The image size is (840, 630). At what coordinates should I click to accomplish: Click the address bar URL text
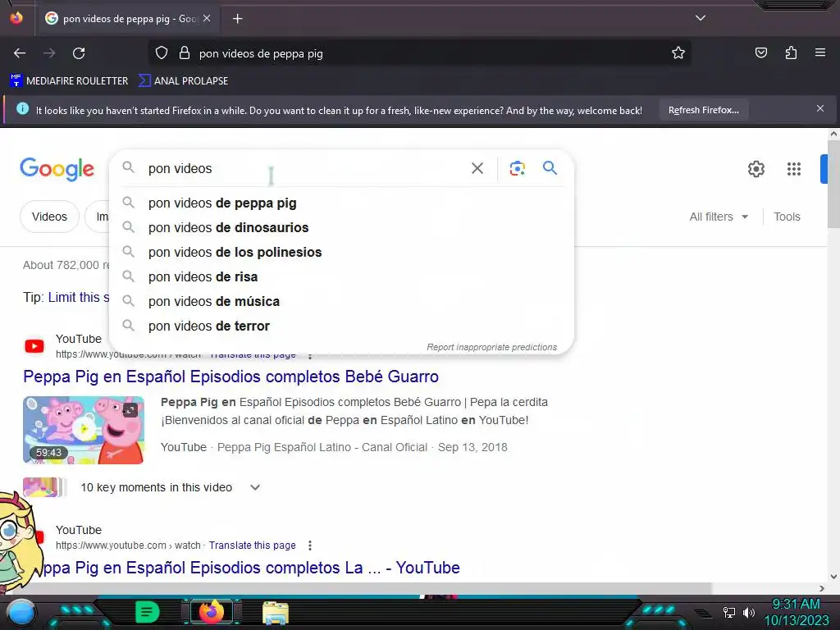point(261,53)
